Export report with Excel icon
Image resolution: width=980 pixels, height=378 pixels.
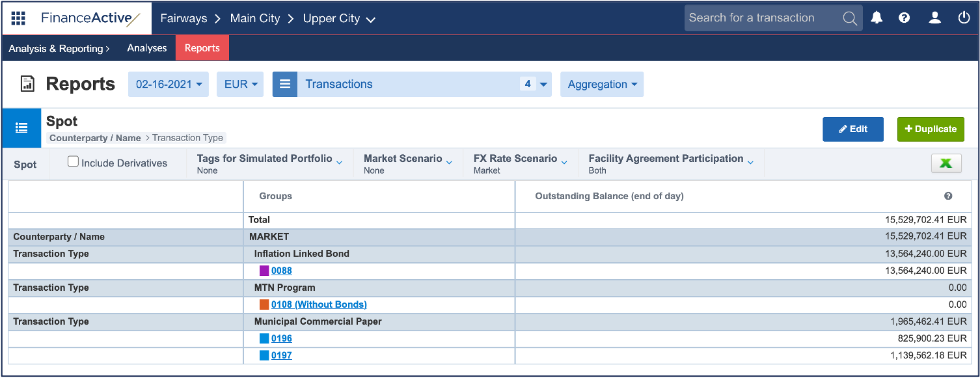[x=946, y=163]
